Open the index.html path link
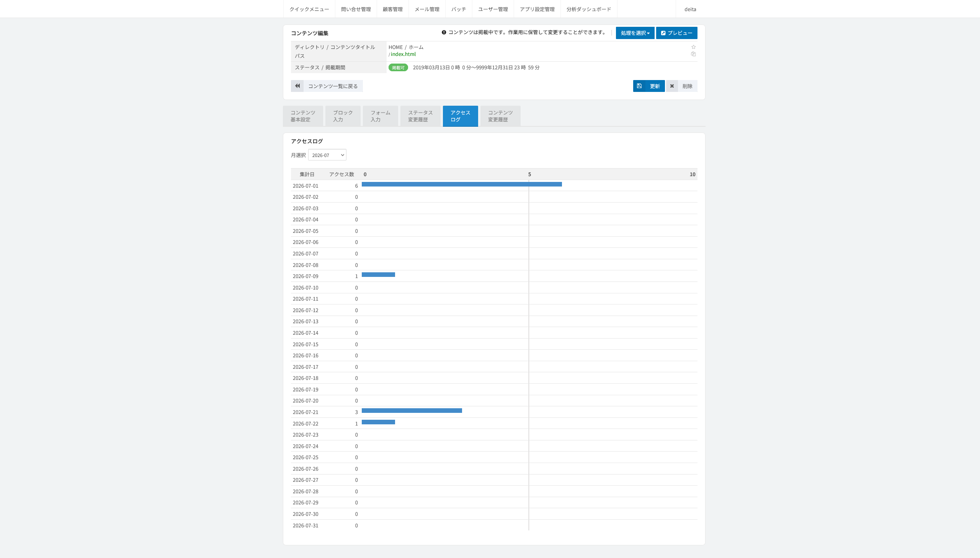 [403, 54]
